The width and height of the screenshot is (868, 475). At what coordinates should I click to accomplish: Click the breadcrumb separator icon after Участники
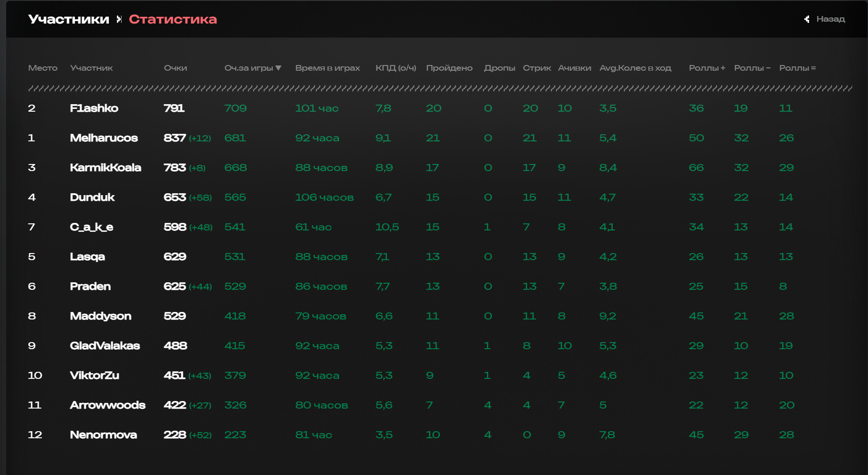[x=119, y=19]
